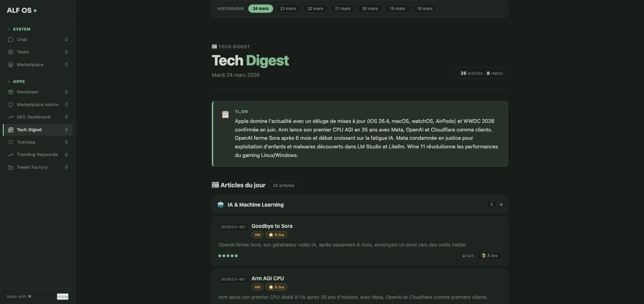The image size is (644, 304).
Task: Click the Mardi 24 mars 2026 date
Action: click(236, 75)
